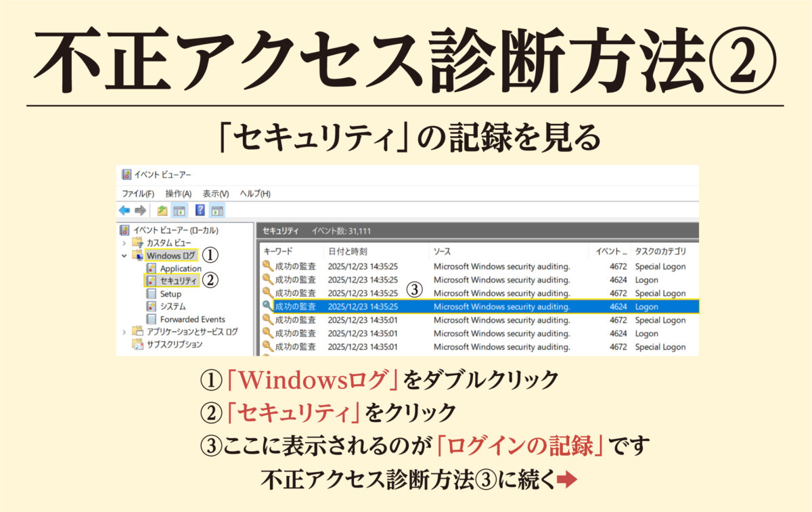The height and width of the screenshot is (512, 812).
Task: Click the blue Back arrow in toolbar
Action: pos(125,211)
